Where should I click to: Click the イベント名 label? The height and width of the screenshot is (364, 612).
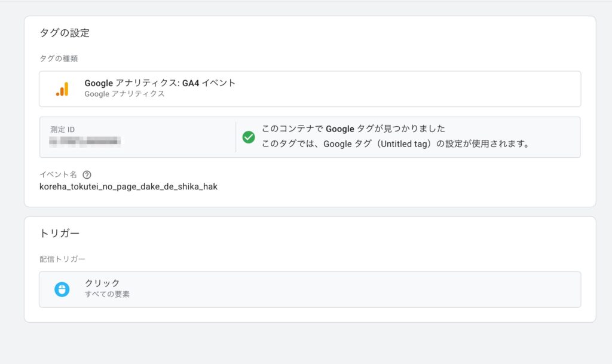pos(58,175)
